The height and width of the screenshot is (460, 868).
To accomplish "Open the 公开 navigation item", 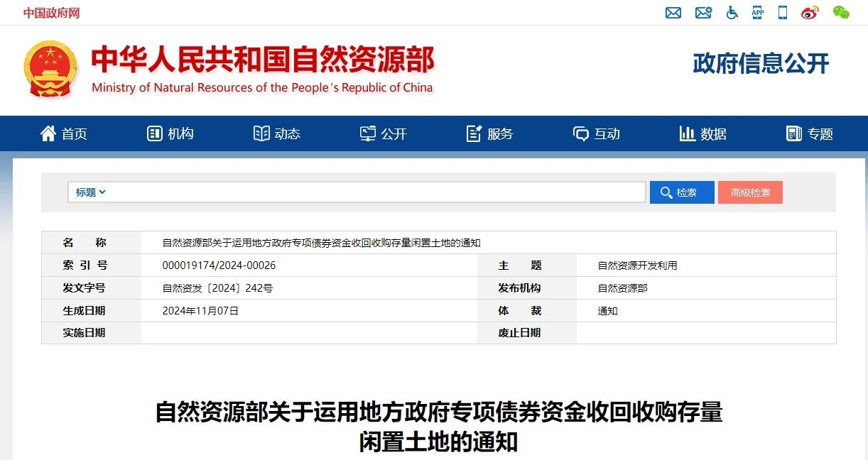I will pyautogui.click(x=384, y=133).
